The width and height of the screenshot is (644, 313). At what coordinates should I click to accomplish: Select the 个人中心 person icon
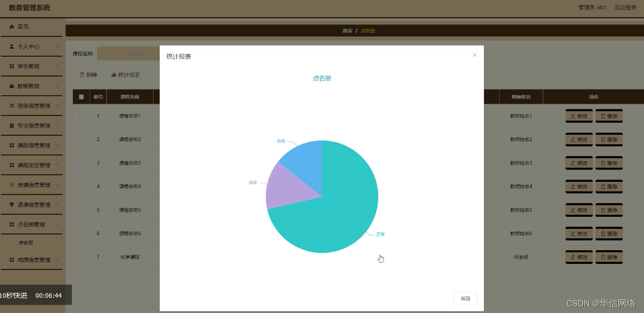click(11, 46)
